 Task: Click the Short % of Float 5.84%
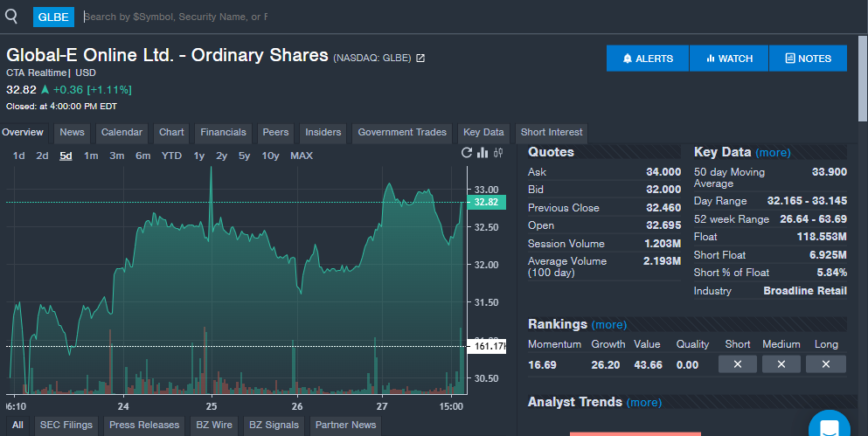[831, 273]
